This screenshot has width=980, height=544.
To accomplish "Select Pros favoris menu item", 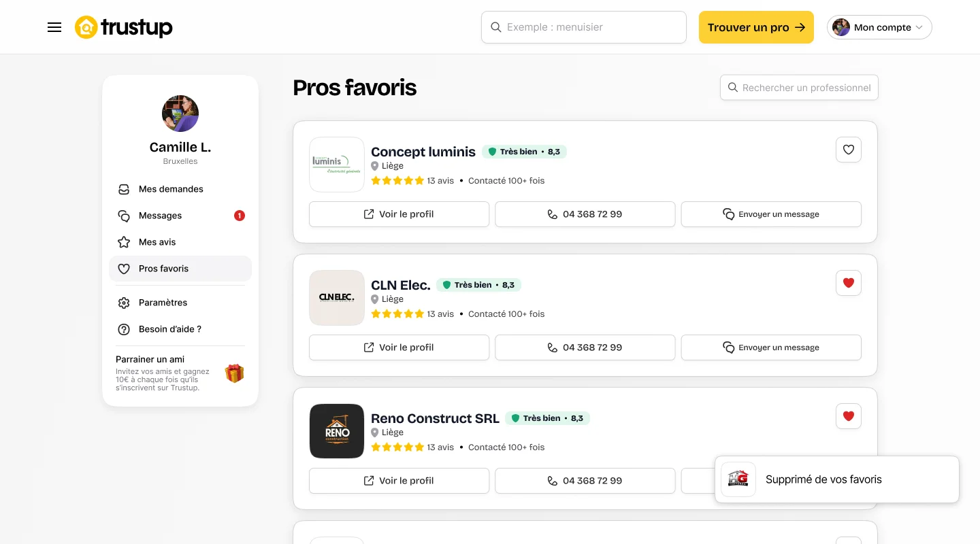I will (180, 269).
